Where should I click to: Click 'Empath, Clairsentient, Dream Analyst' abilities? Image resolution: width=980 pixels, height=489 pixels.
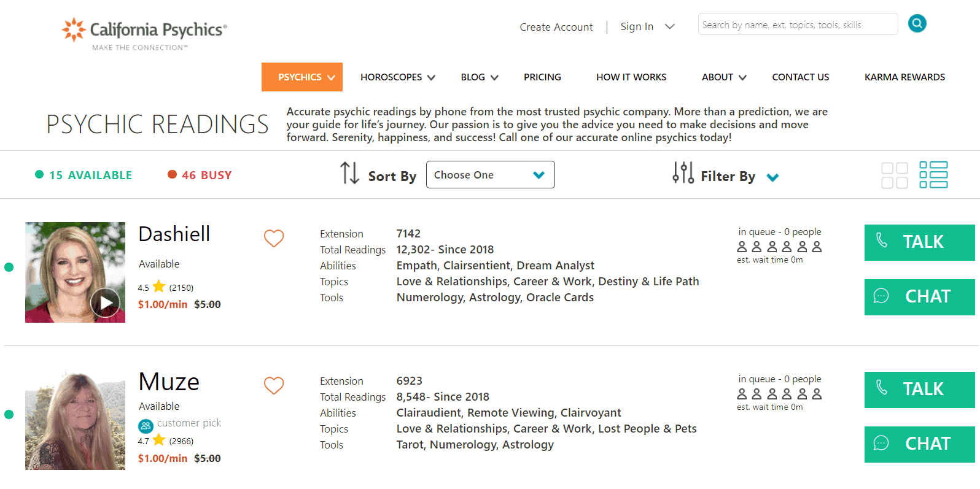(x=496, y=266)
